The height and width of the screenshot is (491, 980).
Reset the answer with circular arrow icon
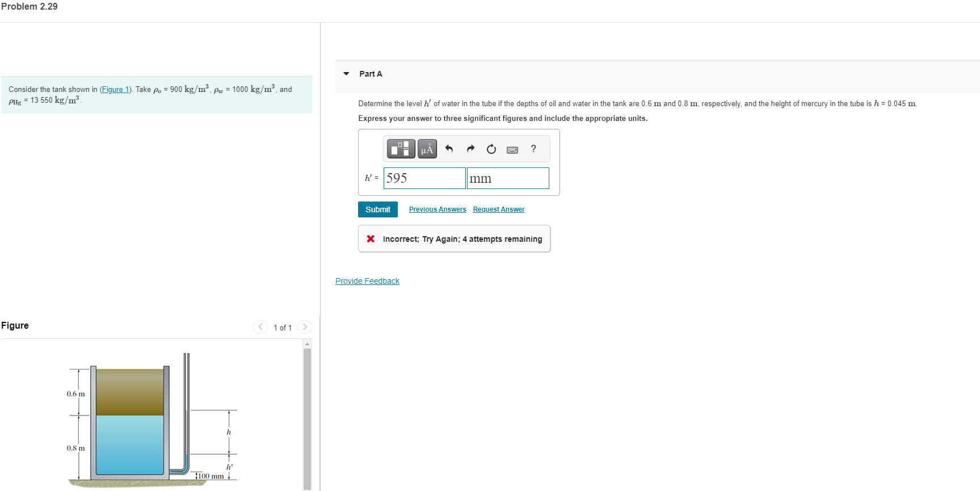[491, 149]
